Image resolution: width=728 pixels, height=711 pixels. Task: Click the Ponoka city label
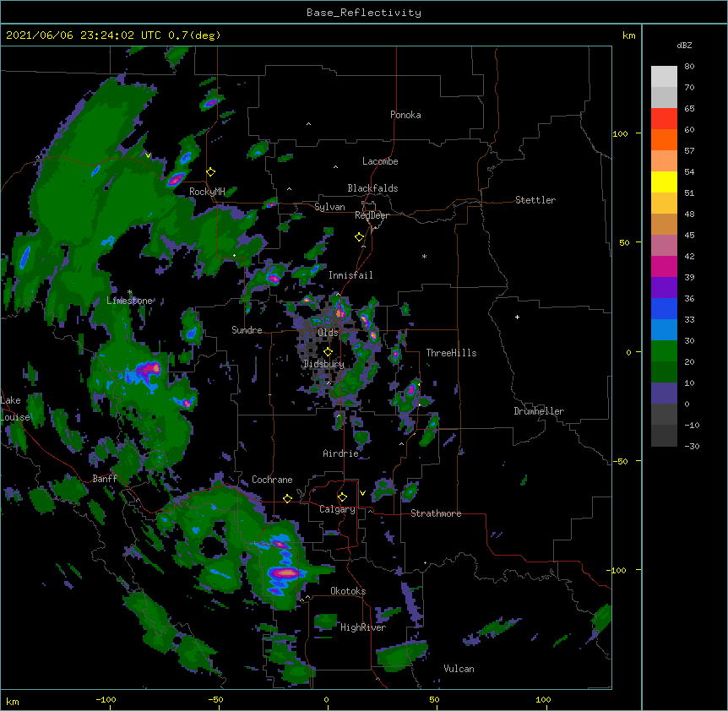[405, 115]
